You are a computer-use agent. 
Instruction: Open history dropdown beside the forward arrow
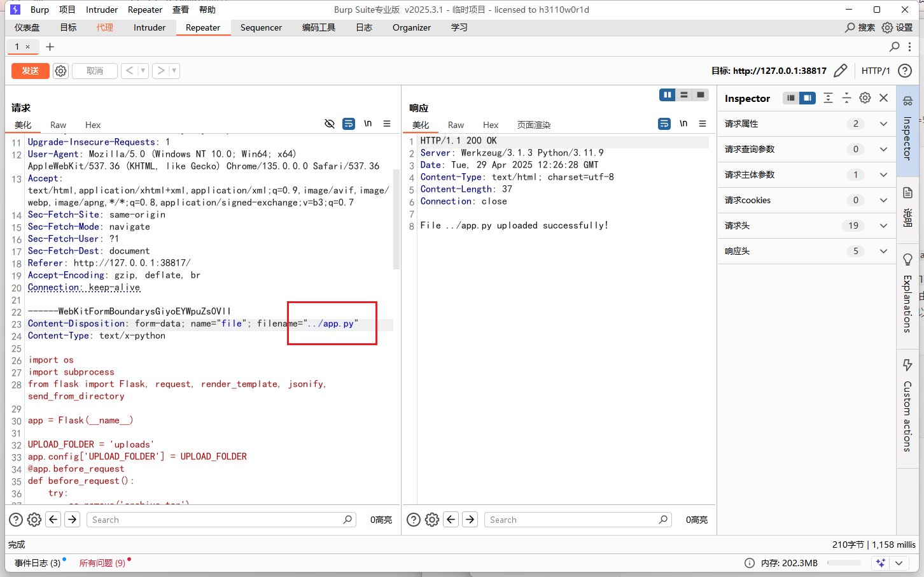[x=174, y=71]
